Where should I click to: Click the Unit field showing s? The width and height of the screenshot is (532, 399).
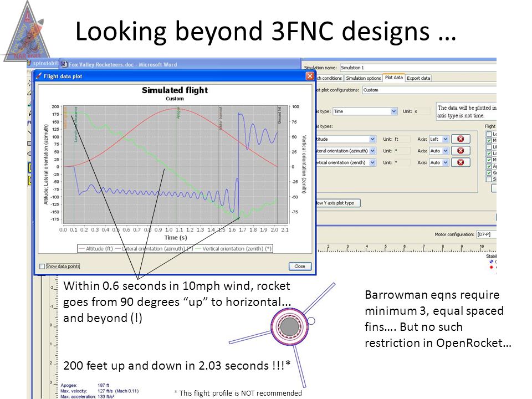422,111
